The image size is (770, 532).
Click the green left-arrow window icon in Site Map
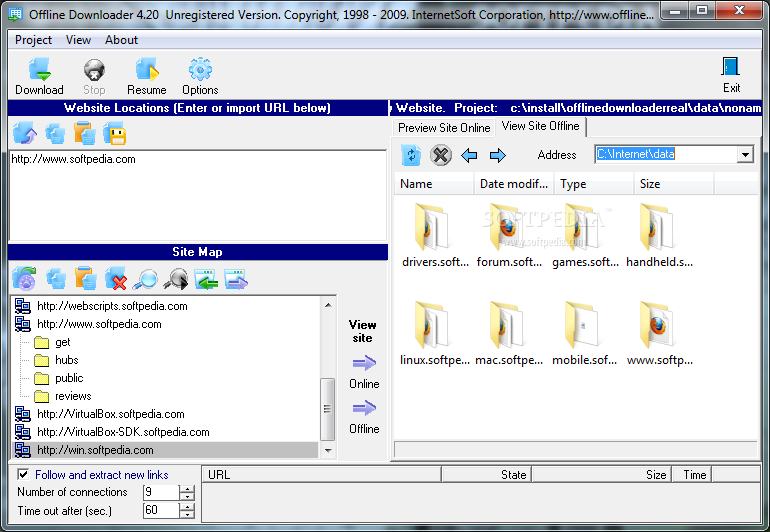pyautogui.click(x=206, y=279)
